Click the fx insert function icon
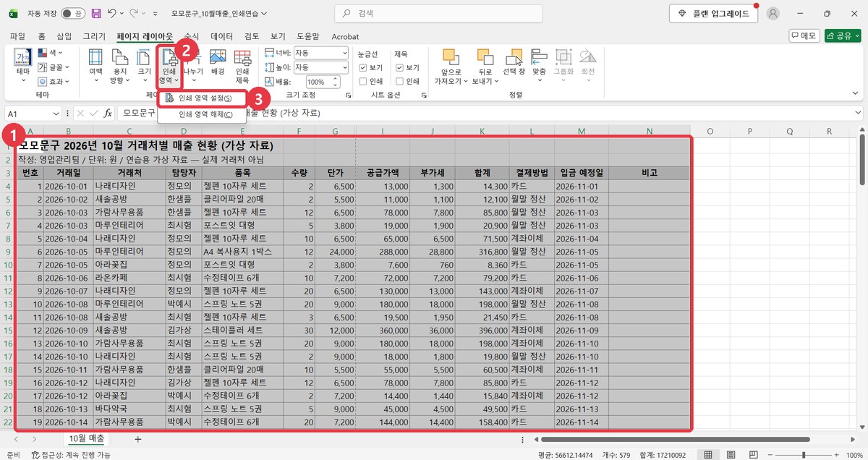868x460 pixels. coord(108,114)
